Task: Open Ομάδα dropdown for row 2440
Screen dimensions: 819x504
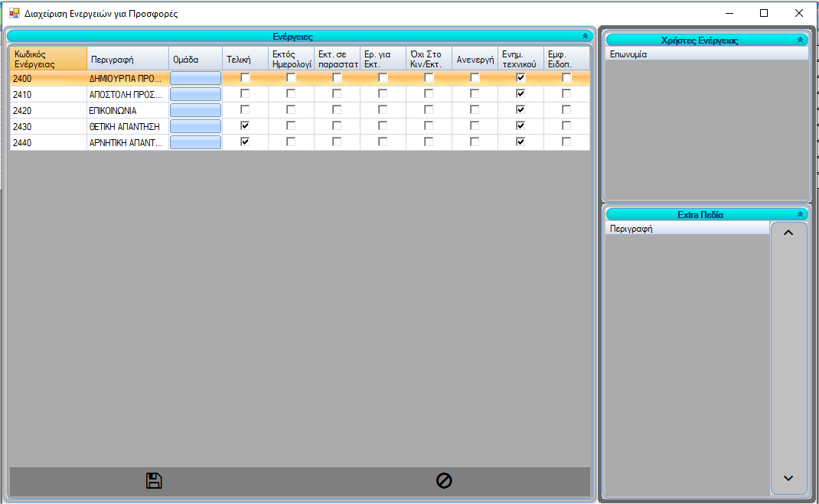Action: (195, 142)
